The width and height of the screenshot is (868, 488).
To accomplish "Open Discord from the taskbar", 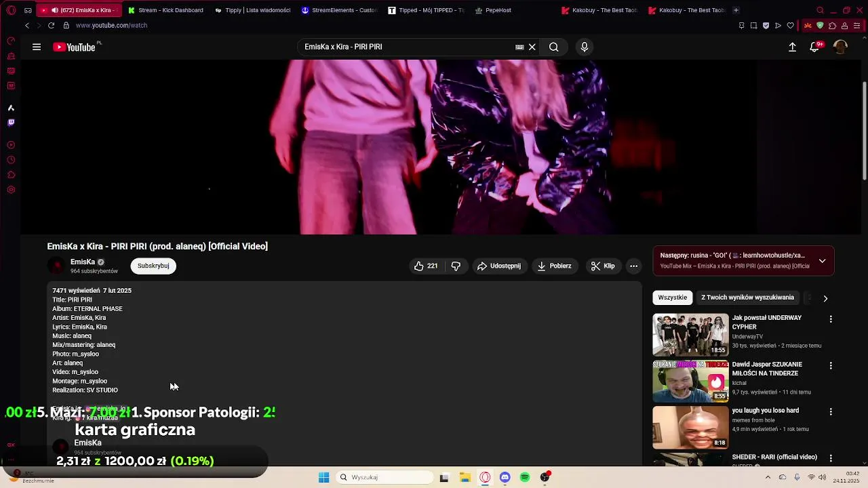I will 505,477.
